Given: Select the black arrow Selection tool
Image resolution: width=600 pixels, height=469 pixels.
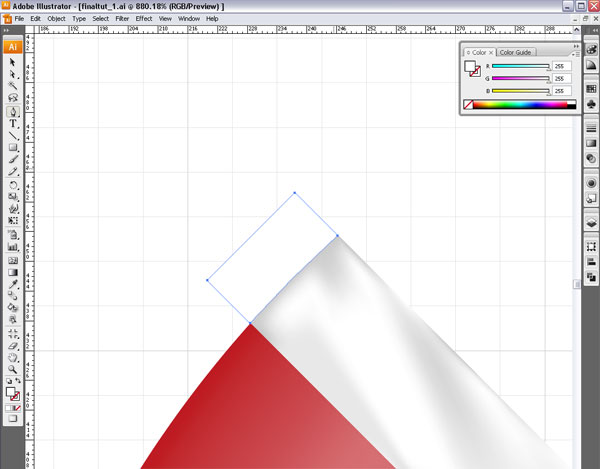Looking at the screenshot, I should (13, 62).
